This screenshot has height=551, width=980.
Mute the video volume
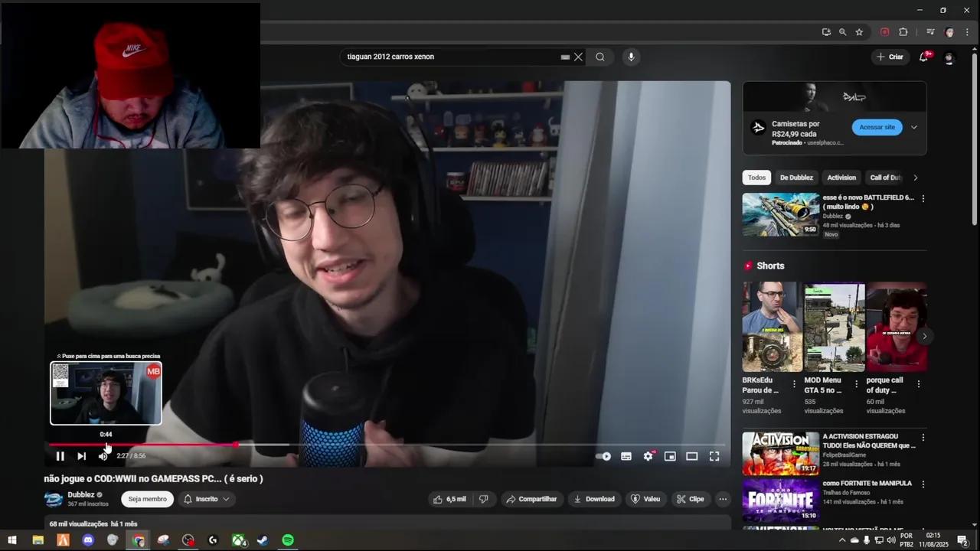click(x=103, y=455)
